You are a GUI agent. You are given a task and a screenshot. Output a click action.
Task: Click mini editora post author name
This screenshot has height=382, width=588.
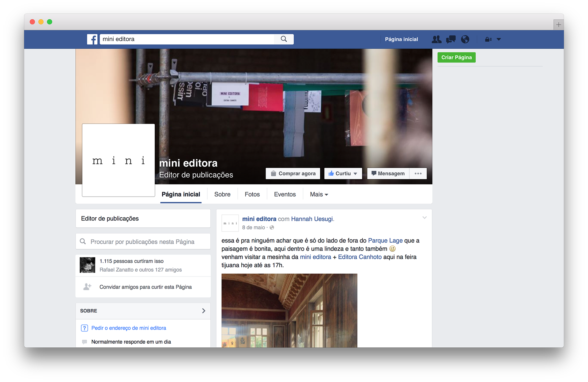coord(259,219)
